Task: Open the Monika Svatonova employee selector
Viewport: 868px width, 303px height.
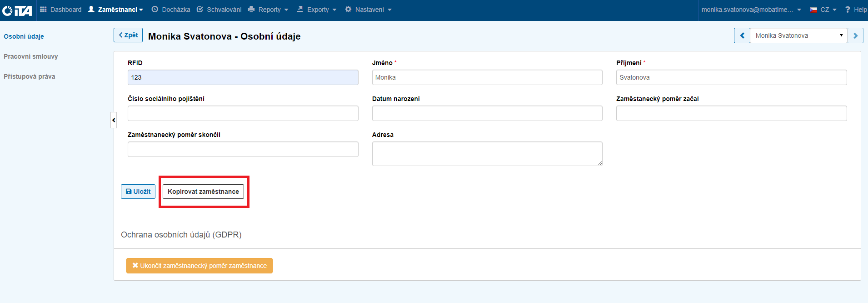Action: (x=798, y=35)
